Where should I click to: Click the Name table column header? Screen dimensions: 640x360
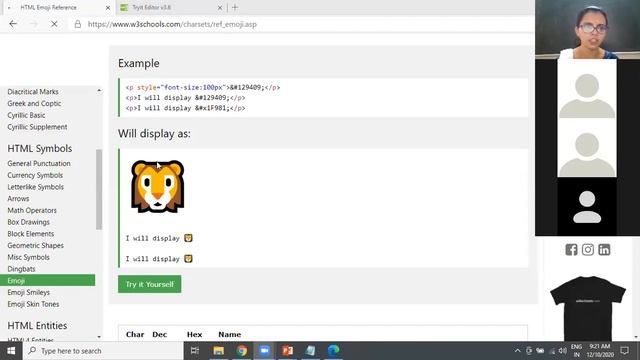click(x=230, y=334)
